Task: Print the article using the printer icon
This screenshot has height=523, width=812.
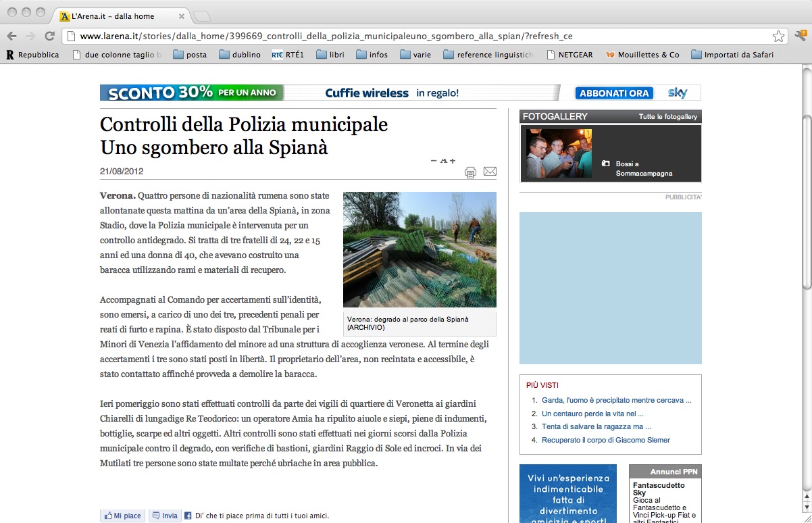Action: point(470,172)
